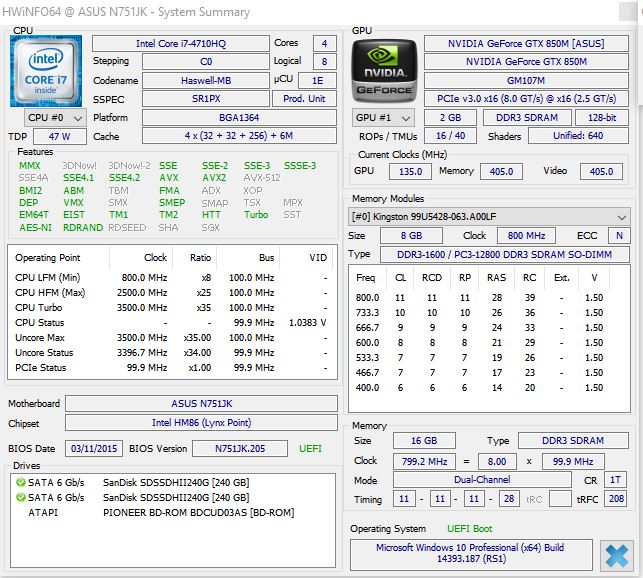The height and width of the screenshot is (578, 643).
Task: Select the PCIe Status row
Action: [x=172, y=368]
